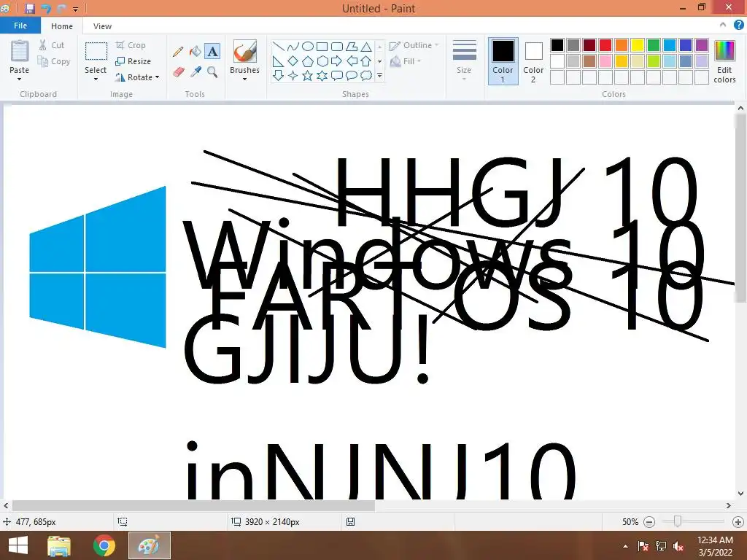
Task: Choose the Rectangle shape
Action: (x=322, y=46)
